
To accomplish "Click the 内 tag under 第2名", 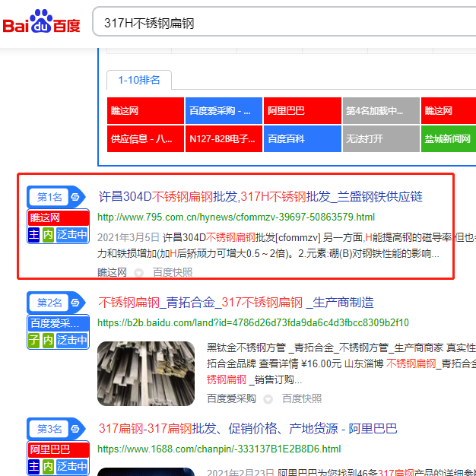I will point(48,341).
